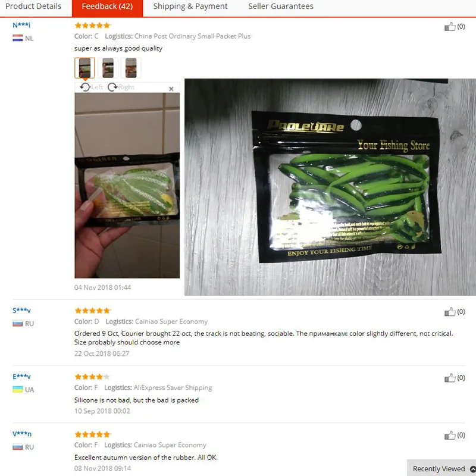The width and height of the screenshot is (476, 476).
Task: Visit reviewer E***v's profile
Action: coord(21,377)
